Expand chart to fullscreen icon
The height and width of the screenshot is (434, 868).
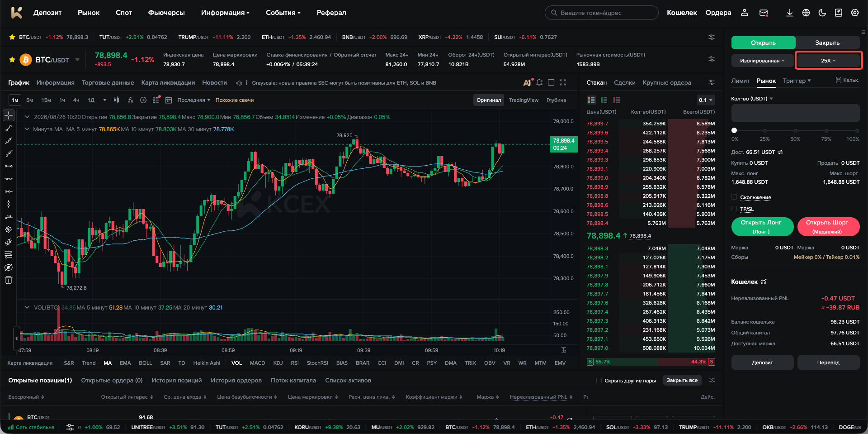(563, 82)
